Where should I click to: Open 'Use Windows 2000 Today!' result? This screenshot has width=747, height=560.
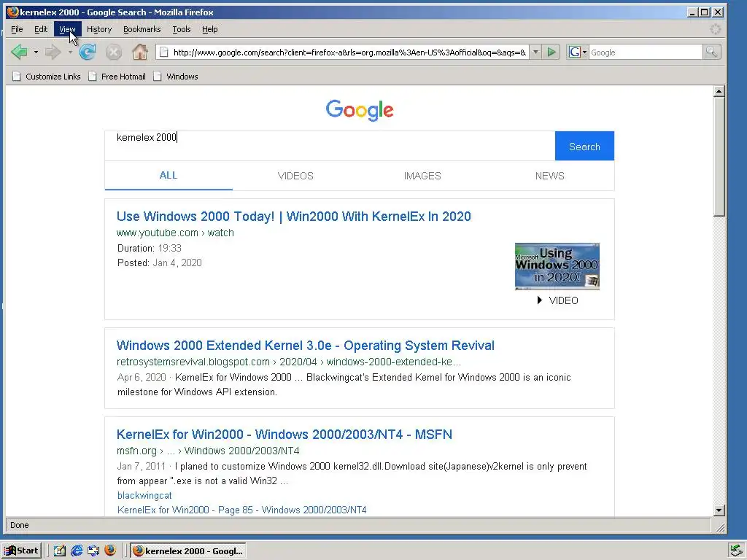[293, 217]
